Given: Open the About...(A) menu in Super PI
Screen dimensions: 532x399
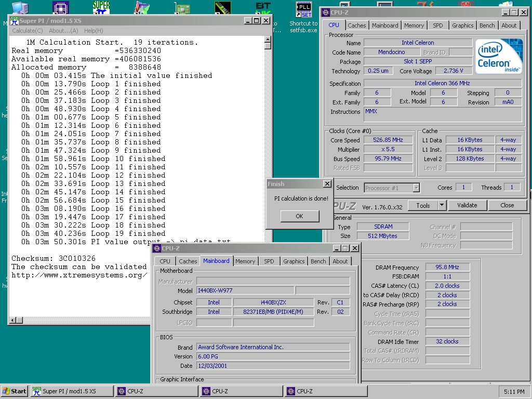Looking at the screenshot, I should (x=63, y=31).
